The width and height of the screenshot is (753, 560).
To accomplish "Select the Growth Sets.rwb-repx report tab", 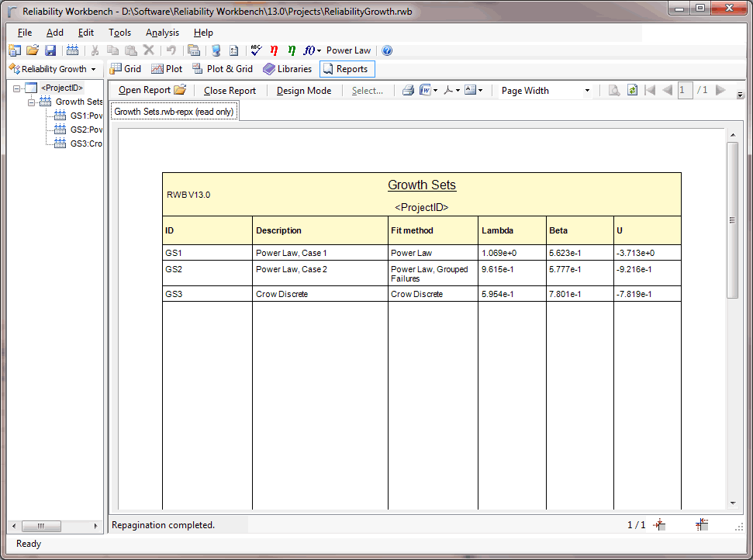I will pyautogui.click(x=174, y=112).
